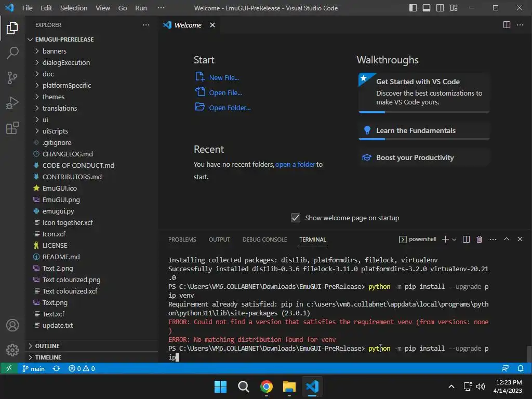Open the Explorer view in activity bar
The width and height of the screenshot is (532, 399).
(x=12, y=28)
